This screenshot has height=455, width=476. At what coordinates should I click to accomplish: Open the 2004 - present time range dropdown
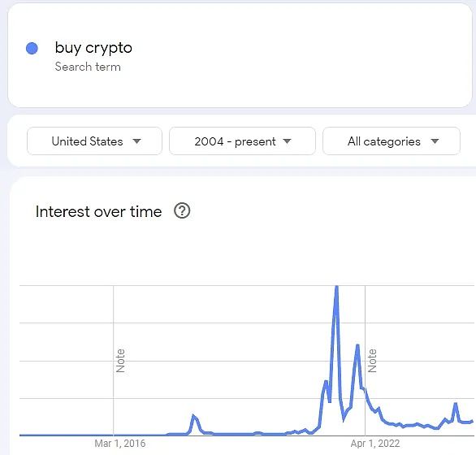pyautogui.click(x=242, y=141)
